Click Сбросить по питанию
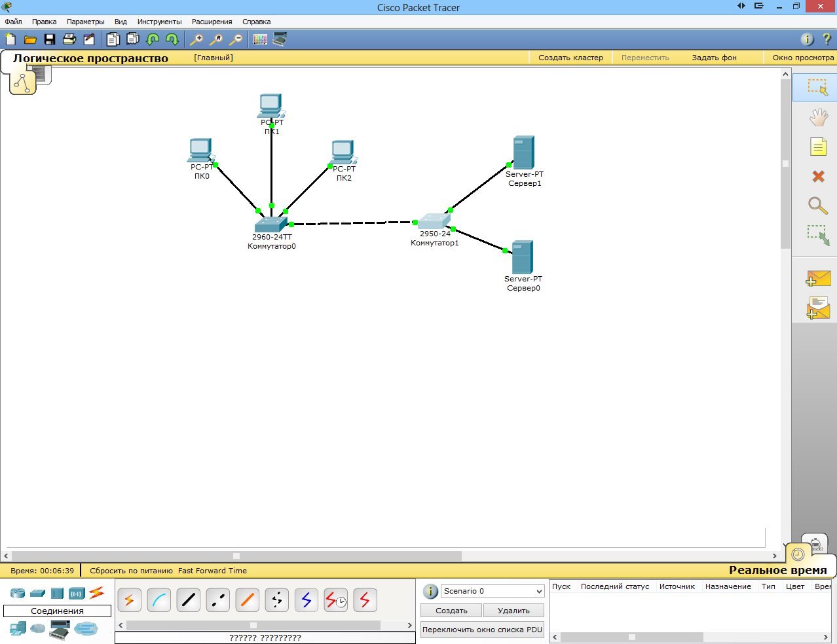Image resolution: width=837 pixels, height=644 pixels. coord(131,571)
